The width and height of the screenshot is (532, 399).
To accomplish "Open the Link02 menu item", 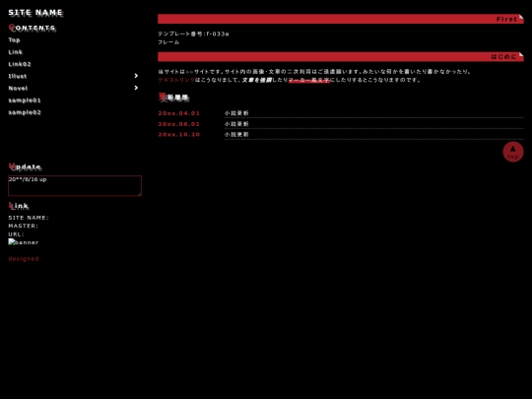I will point(20,64).
